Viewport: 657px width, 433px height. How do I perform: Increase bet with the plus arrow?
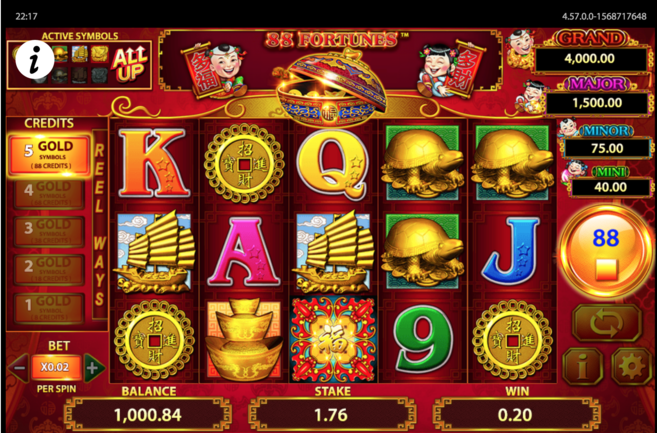pyautogui.click(x=93, y=368)
